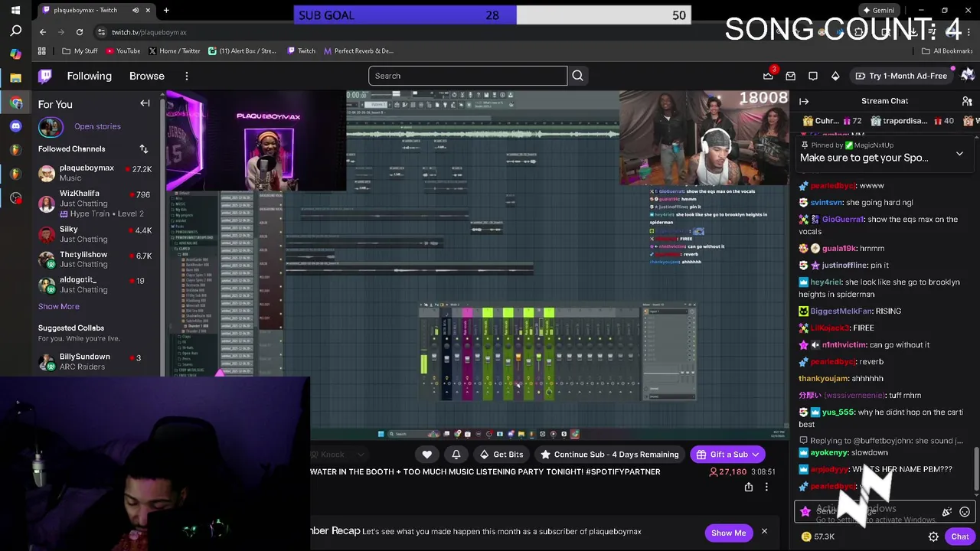Open the My Stuff bookmarks folder
Screen dimensions: 980x551
pos(80,51)
